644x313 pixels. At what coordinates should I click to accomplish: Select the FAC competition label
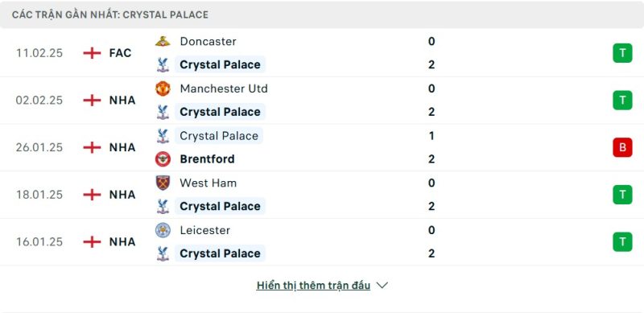pos(120,53)
